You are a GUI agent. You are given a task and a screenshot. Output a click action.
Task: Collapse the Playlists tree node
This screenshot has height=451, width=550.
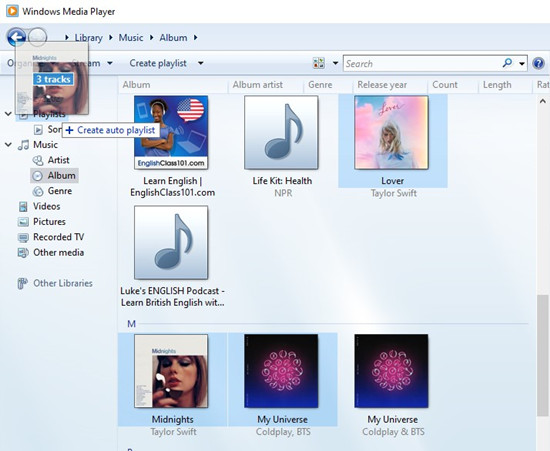point(8,114)
